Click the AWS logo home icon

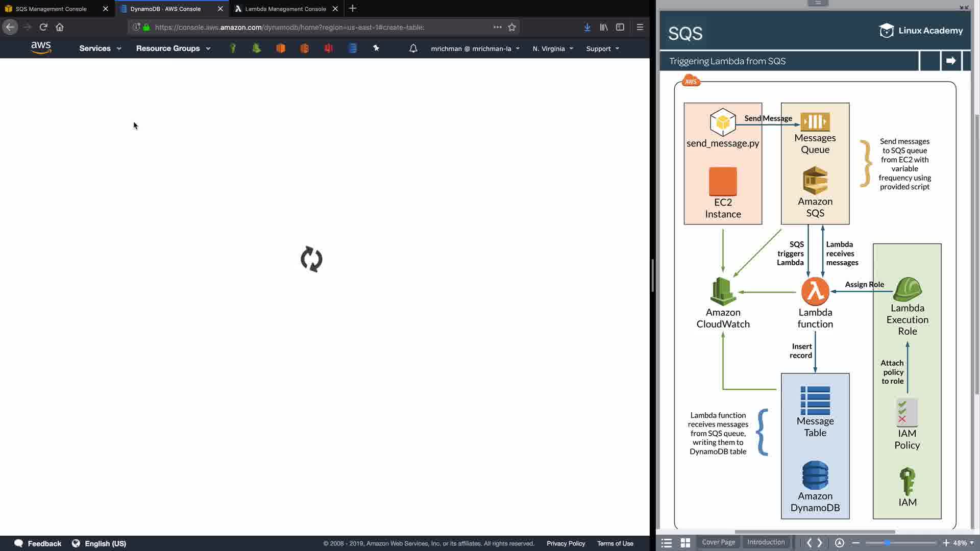click(x=41, y=48)
